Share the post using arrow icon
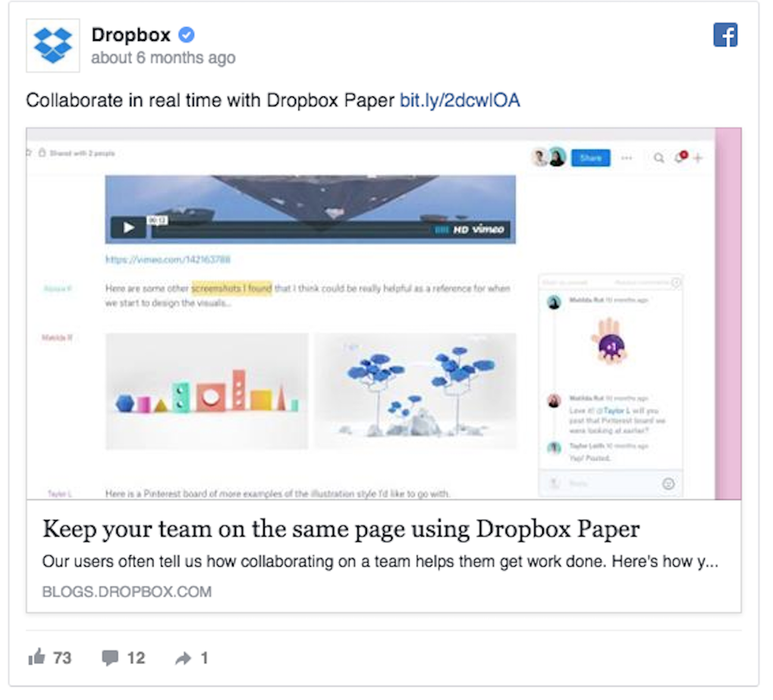The image size is (773, 700). 183,658
